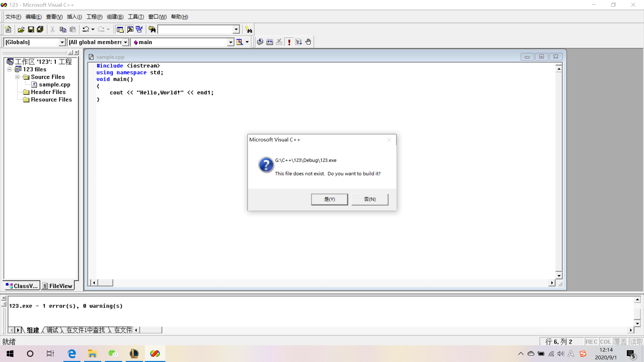Select sample.cpp in the file tree
Image resolution: width=644 pixels, height=362 pixels.
(x=54, y=84)
